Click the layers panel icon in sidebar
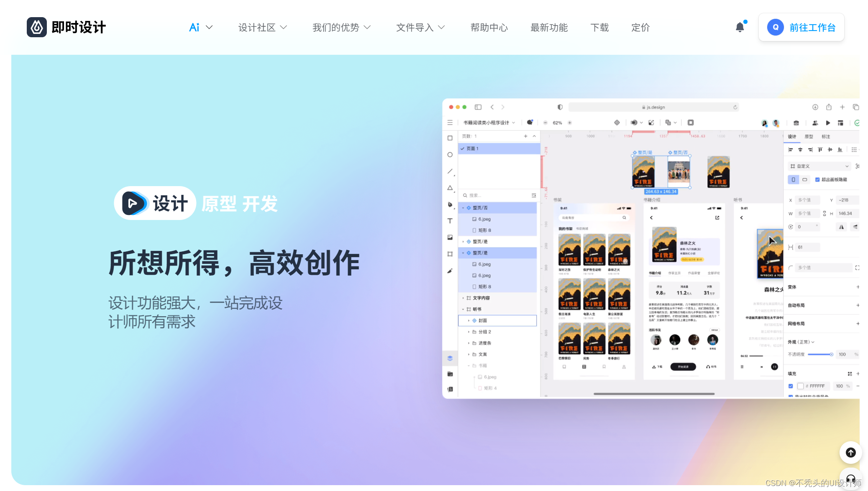This screenshot has height=491, width=868. click(450, 358)
